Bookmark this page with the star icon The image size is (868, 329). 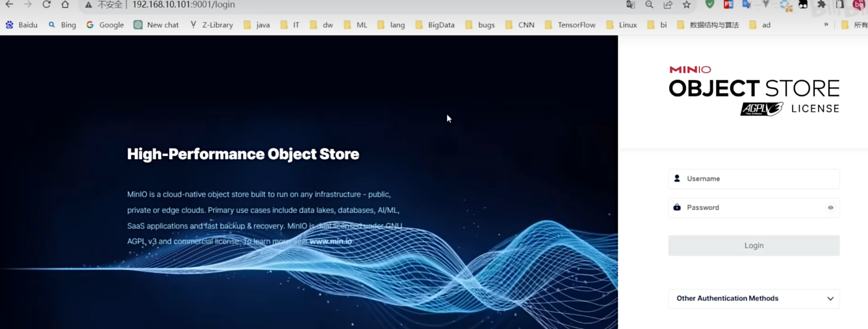coord(687,5)
